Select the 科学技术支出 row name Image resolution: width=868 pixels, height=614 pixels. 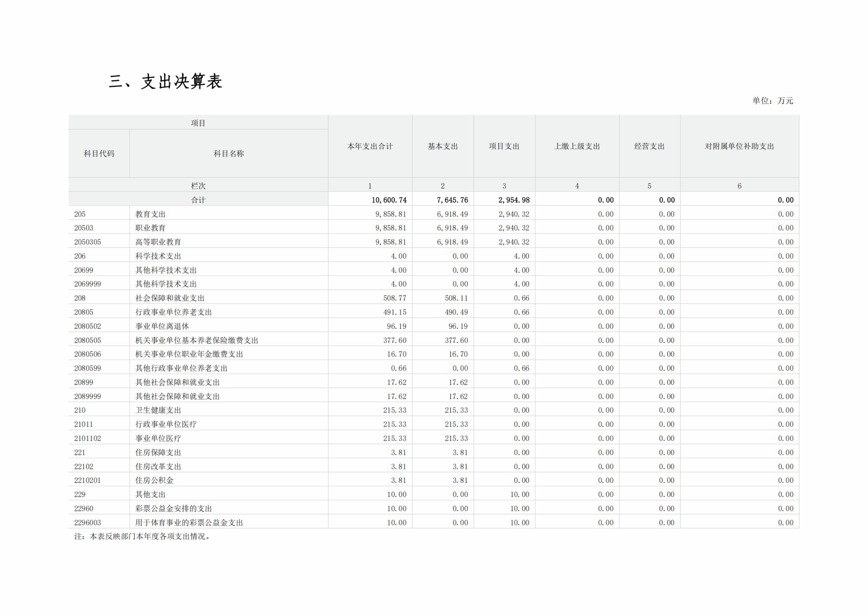pyautogui.click(x=158, y=256)
